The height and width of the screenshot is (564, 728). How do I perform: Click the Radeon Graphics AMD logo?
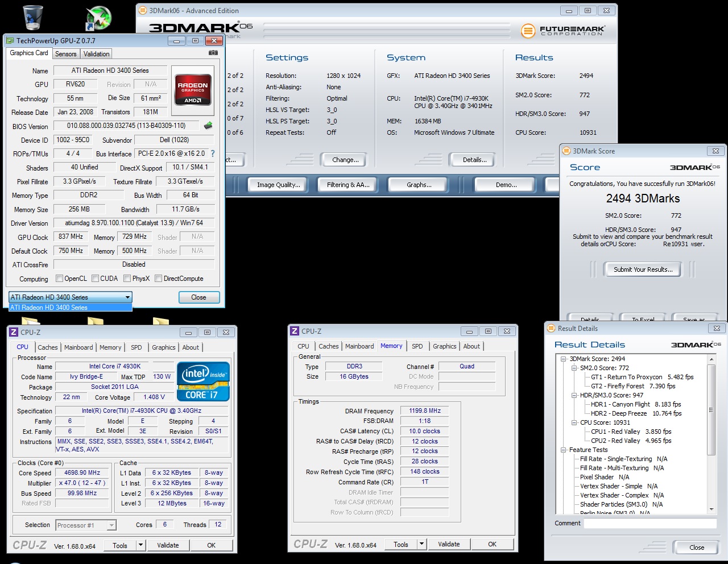(x=193, y=89)
